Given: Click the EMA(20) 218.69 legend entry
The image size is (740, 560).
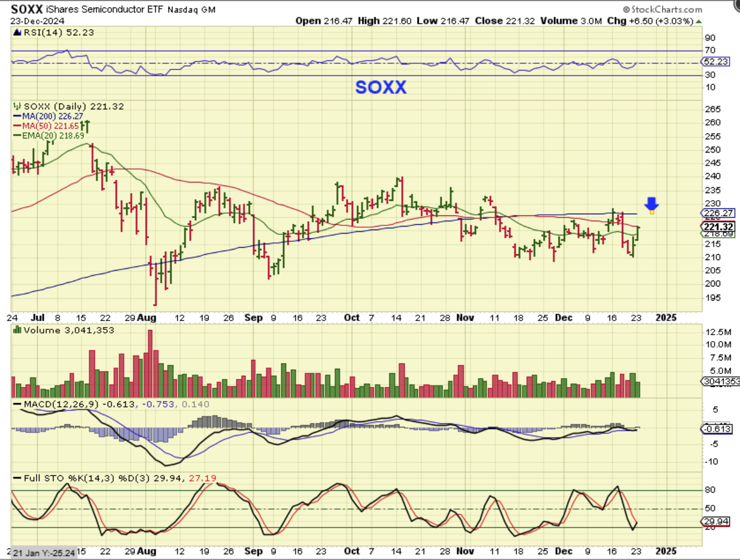Looking at the screenshot, I should [49, 135].
